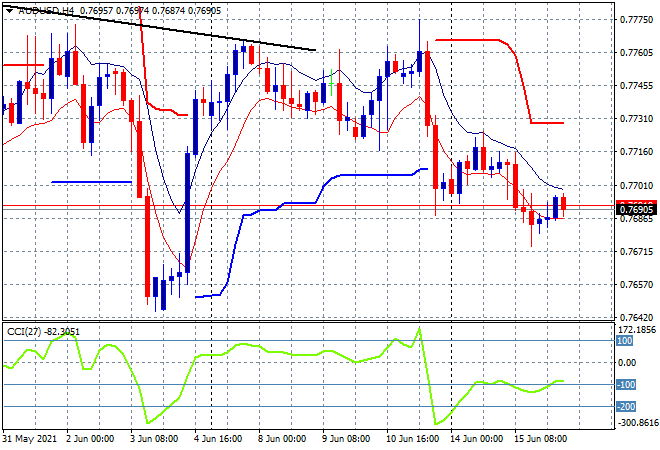Click the 0.77455 price axis label
This screenshot has height=450, width=660.
[636, 86]
